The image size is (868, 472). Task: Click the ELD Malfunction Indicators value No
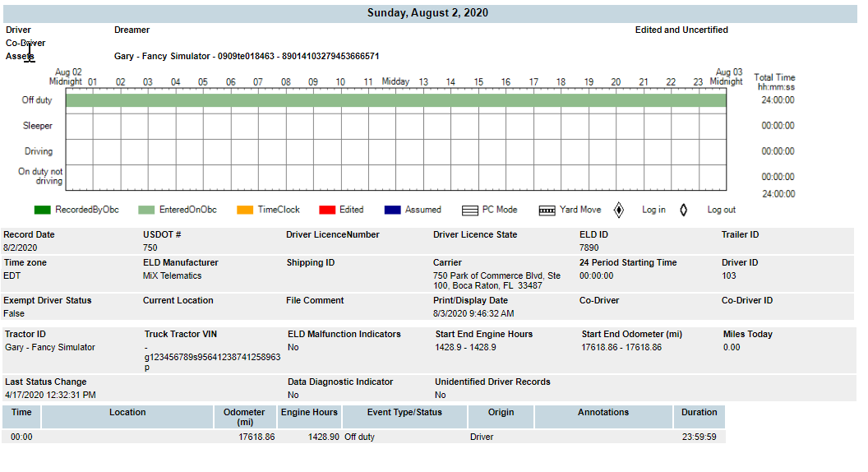click(293, 347)
